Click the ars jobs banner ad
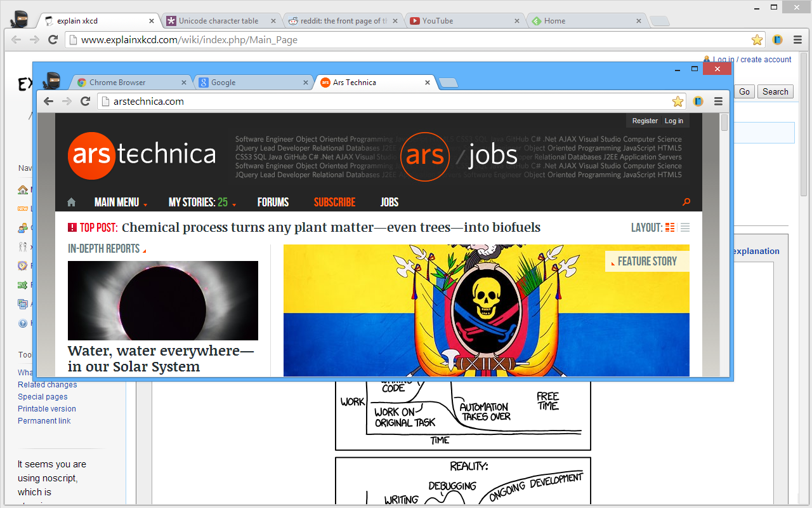The width and height of the screenshot is (812, 508). (x=459, y=157)
